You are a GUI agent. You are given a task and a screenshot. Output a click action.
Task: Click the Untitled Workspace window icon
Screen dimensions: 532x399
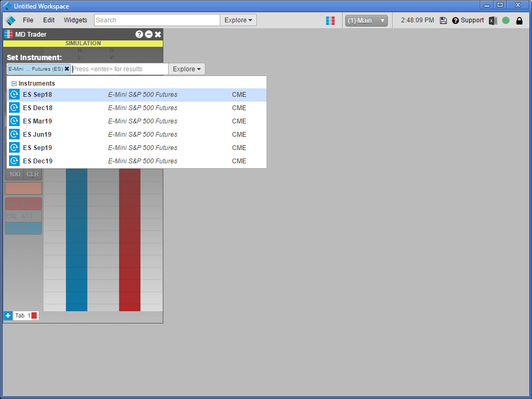tap(7, 6)
